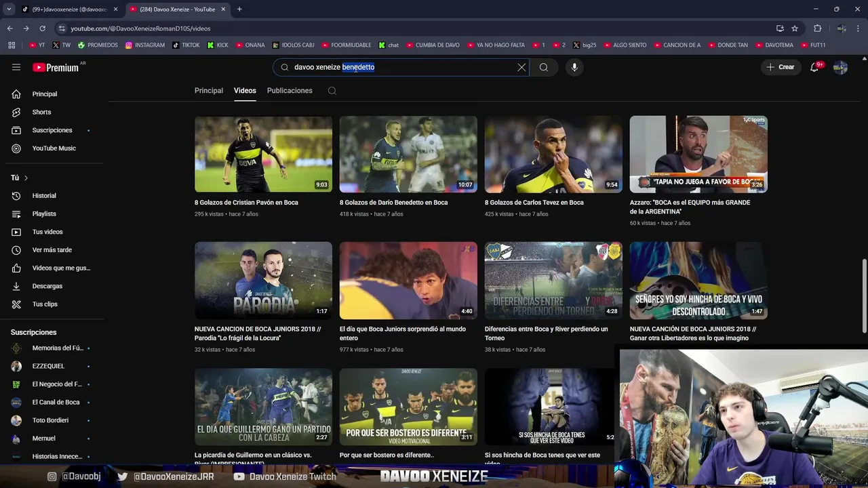The image size is (868, 488).
Task: Switch to the TikTok davooxeneize browser tab
Action: click(x=68, y=9)
